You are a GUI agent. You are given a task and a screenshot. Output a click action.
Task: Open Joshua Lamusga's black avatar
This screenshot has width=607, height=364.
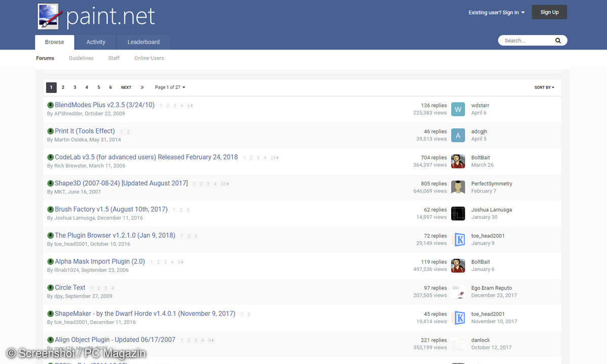pyautogui.click(x=458, y=213)
